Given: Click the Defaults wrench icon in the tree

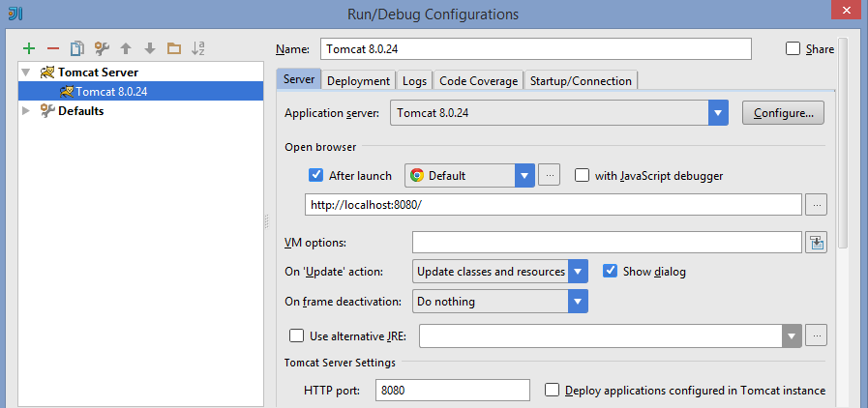Looking at the screenshot, I should (x=47, y=110).
